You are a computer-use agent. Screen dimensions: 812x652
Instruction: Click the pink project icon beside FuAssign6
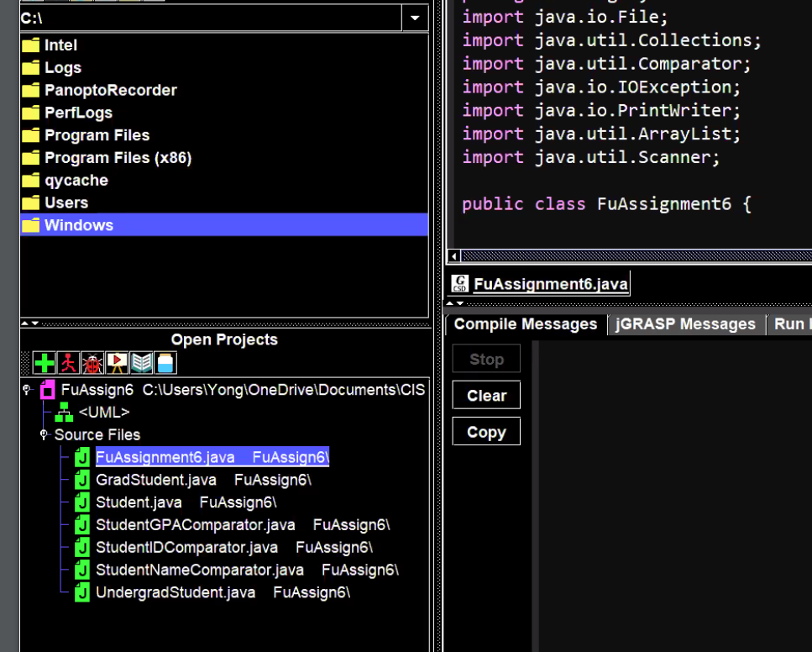click(47, 389)
